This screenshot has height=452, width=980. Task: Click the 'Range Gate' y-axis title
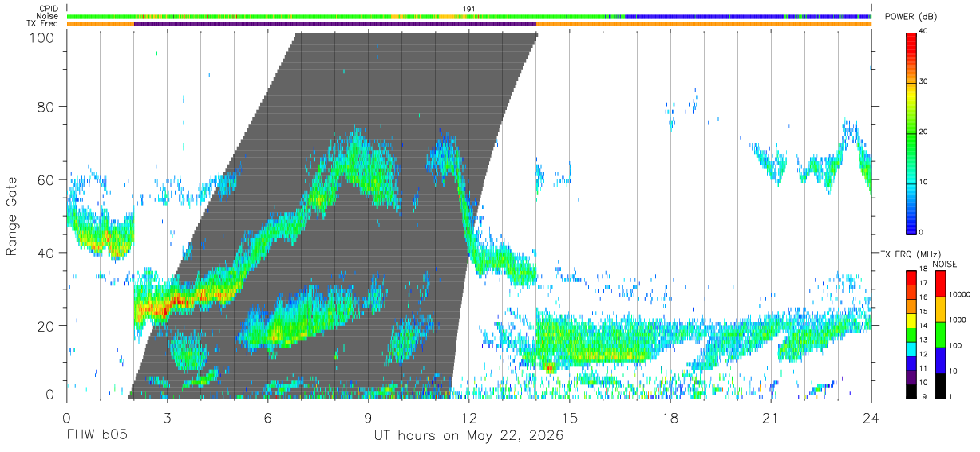[x=12, y=216]
